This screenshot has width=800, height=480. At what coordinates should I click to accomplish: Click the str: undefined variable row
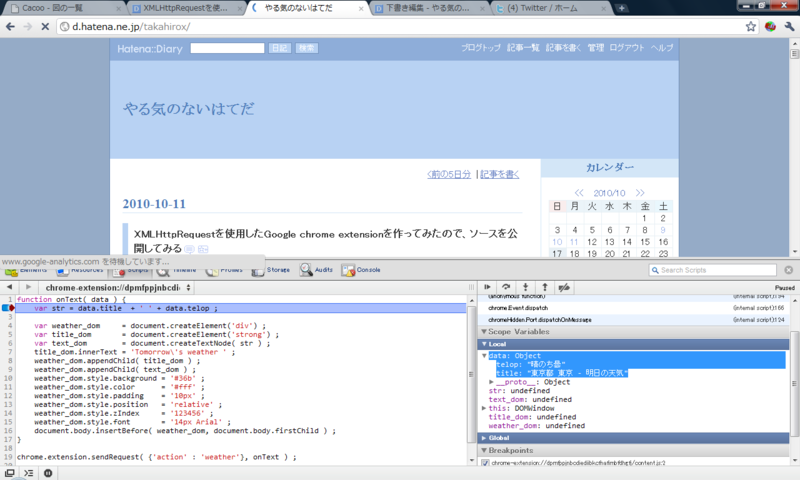(519, 391)
